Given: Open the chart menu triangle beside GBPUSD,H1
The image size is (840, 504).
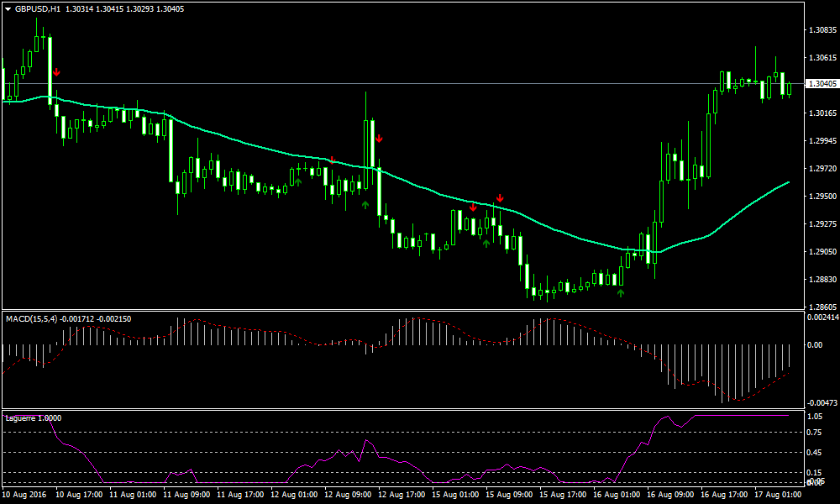Looking at the screenshot, I should 8,8.
